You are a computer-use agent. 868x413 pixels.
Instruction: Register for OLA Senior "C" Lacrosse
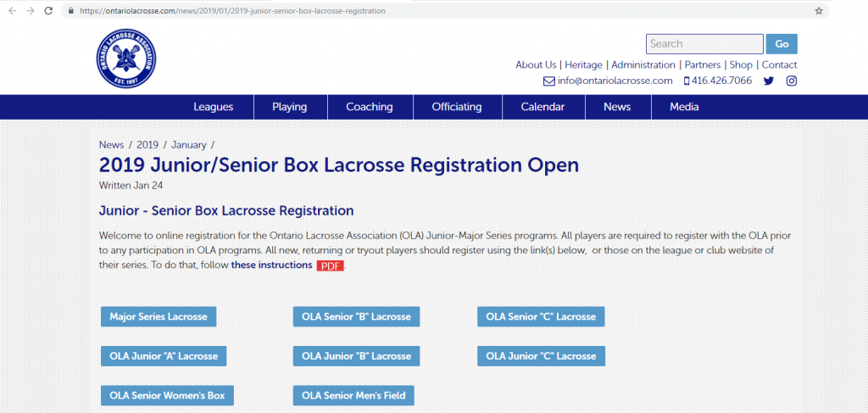point(541,316)
